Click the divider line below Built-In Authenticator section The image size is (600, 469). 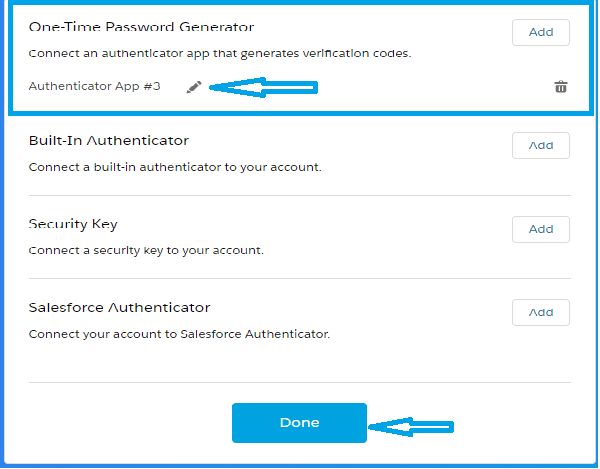(x=300, y=195)
